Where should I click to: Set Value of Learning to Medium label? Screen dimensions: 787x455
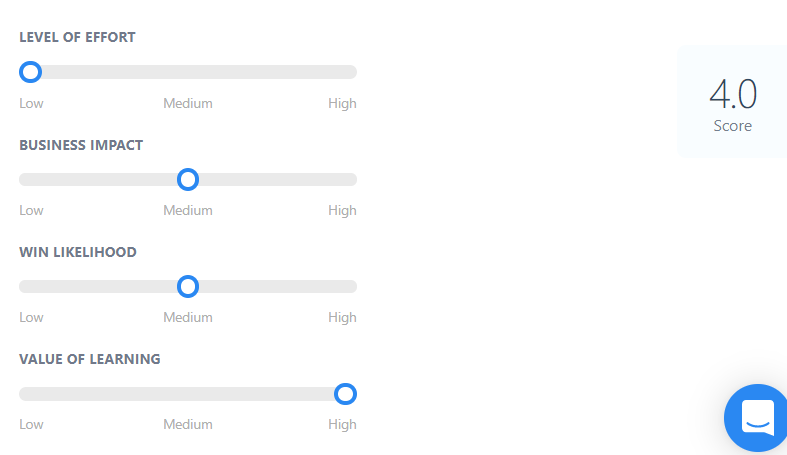pyautogui.click(x=188, y=424)
